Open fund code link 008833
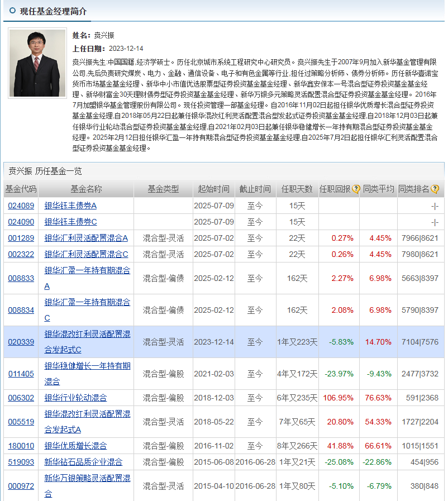This screenshot has height=501, width=448. point(21,278)
